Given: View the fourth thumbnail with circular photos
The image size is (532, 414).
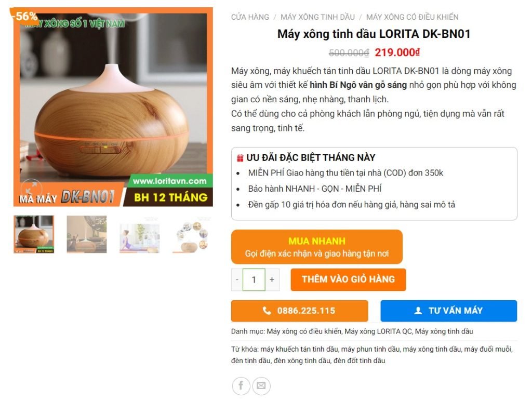Looking at the screenshot, I should (192, 234).
